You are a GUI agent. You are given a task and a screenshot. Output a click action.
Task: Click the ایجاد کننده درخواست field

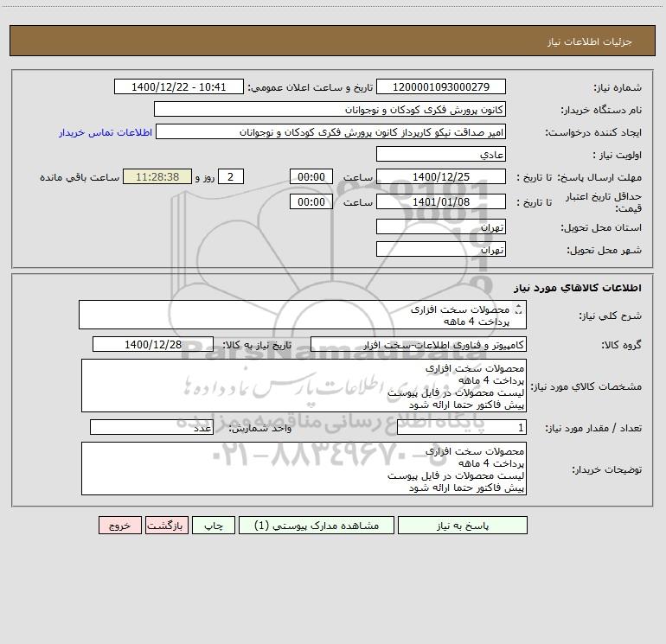(x=331, y=131)
